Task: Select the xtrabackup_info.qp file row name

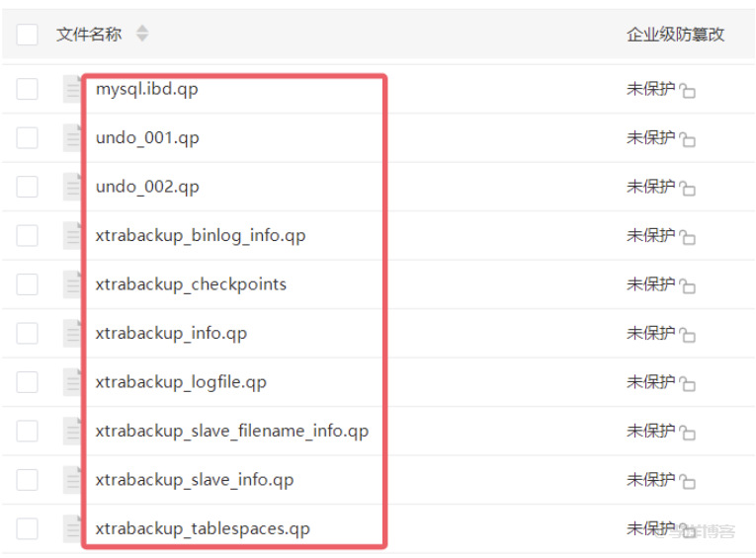Action: click(171, 333)
